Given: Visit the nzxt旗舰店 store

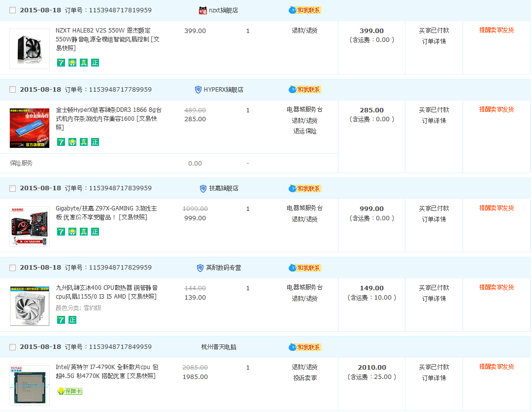Looking at the screenshot, I should (x=223, y=10).
